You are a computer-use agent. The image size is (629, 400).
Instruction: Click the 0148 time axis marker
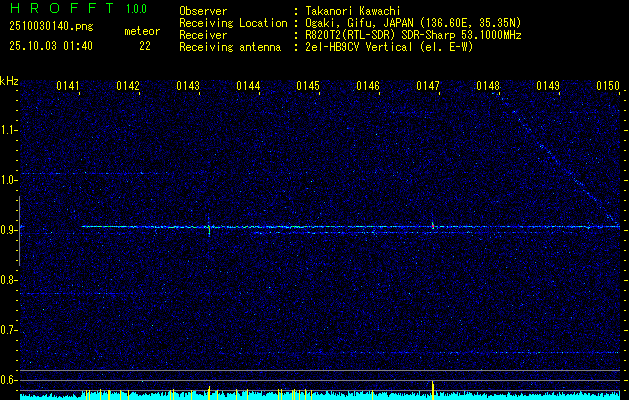pos(488,86)
